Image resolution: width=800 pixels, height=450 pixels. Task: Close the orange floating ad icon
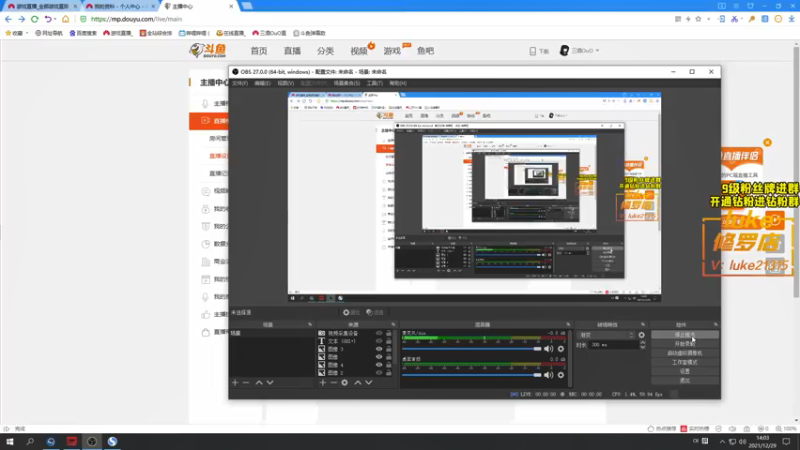(767, 142)
